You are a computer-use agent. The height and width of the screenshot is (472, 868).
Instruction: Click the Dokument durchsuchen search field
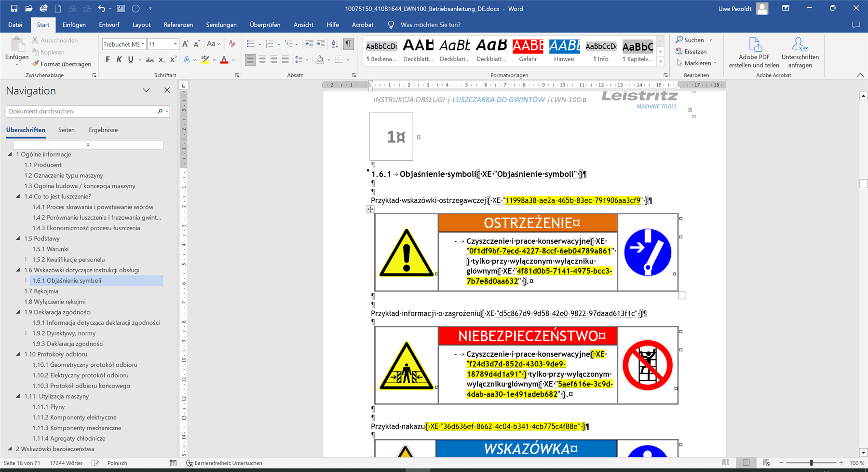[82, 111]
